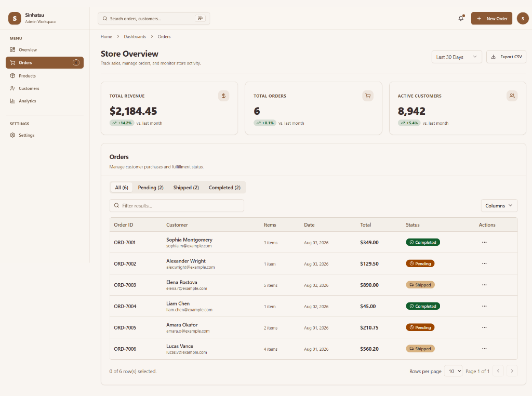
Task: Click the keyboard shortcut badge in search
Action: click(200, 18)
